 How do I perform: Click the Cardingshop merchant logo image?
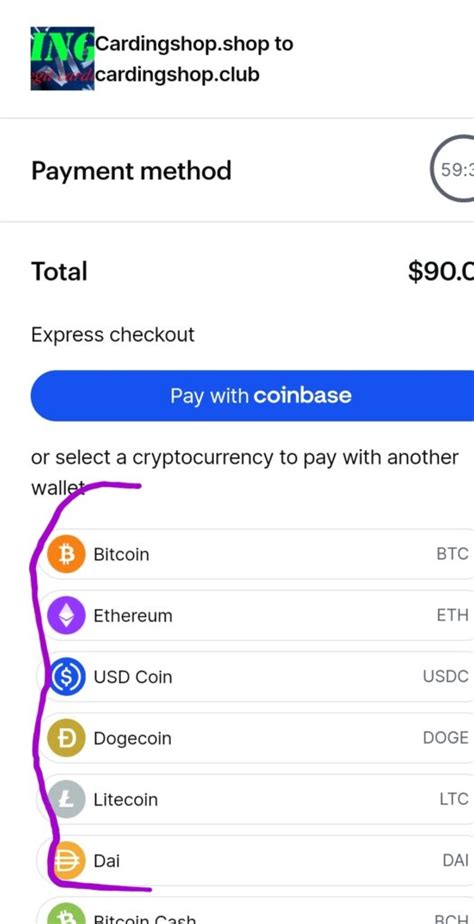[62, 58]
